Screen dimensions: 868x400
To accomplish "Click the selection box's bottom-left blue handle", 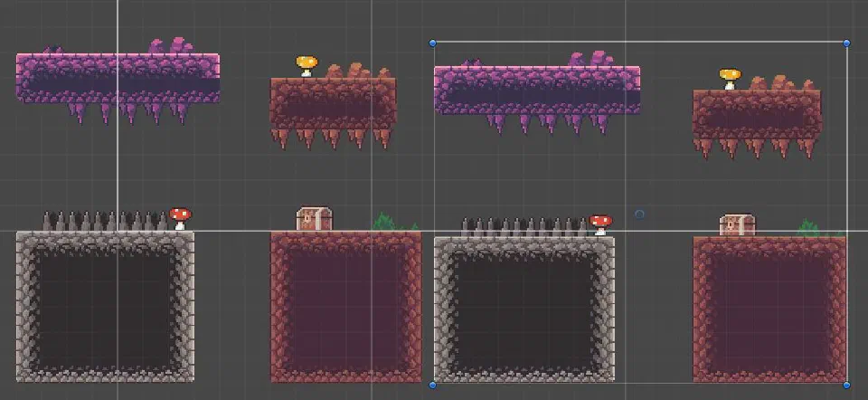I will [x=433, y=385].
